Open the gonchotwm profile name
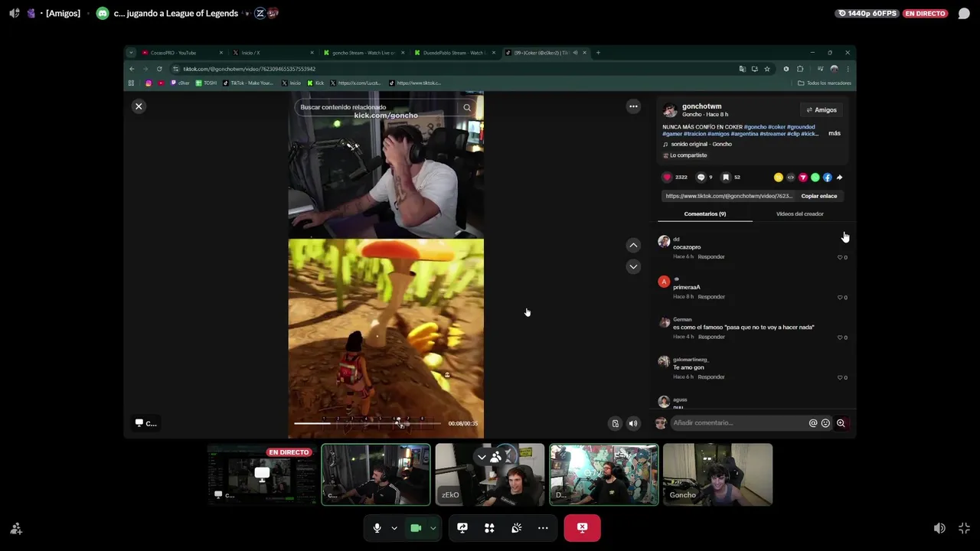Image resolution: width=980 pixels, height=551 pixels. pyautogui.click(x=702, y=106)
